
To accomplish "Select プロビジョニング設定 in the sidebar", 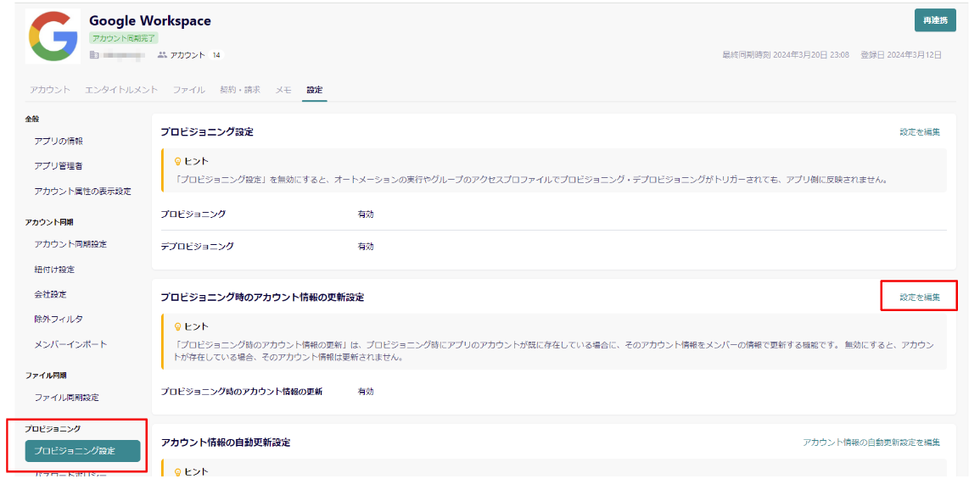I will click(82, 451).
